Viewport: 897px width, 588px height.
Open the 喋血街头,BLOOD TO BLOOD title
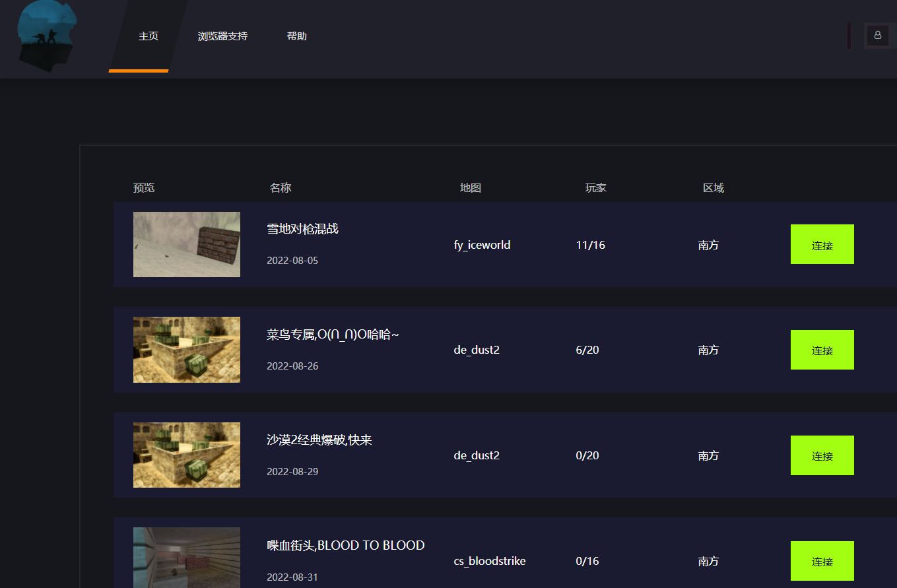(345, 546)
